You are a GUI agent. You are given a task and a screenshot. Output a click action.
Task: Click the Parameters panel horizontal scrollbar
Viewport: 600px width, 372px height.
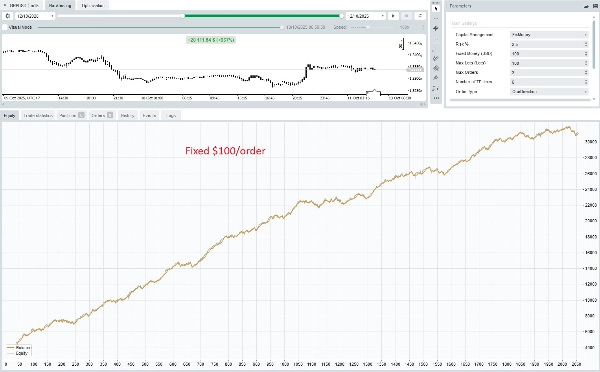tap(521, 100)
